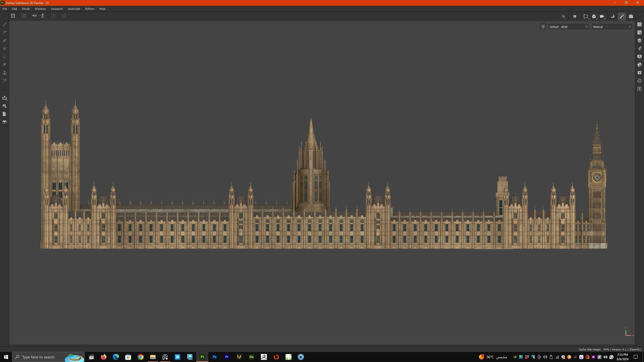Click the volume speaker tray icon
Viewport: 644px width, 362px height.
[545, 357]
